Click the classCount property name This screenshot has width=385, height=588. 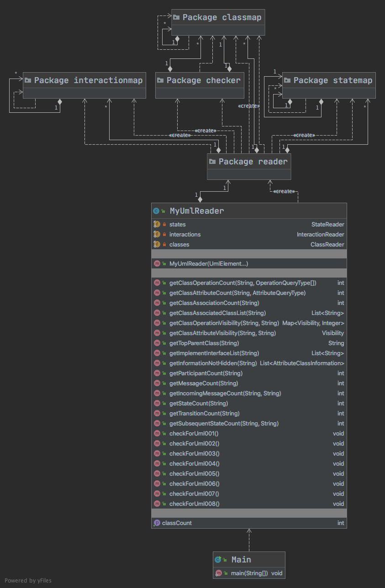click(177, 523)
